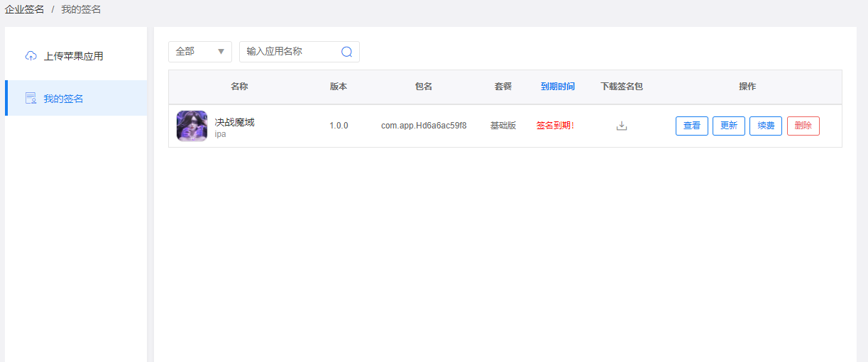
Task: Click the 名称 column header
Action: coord(239,87)
